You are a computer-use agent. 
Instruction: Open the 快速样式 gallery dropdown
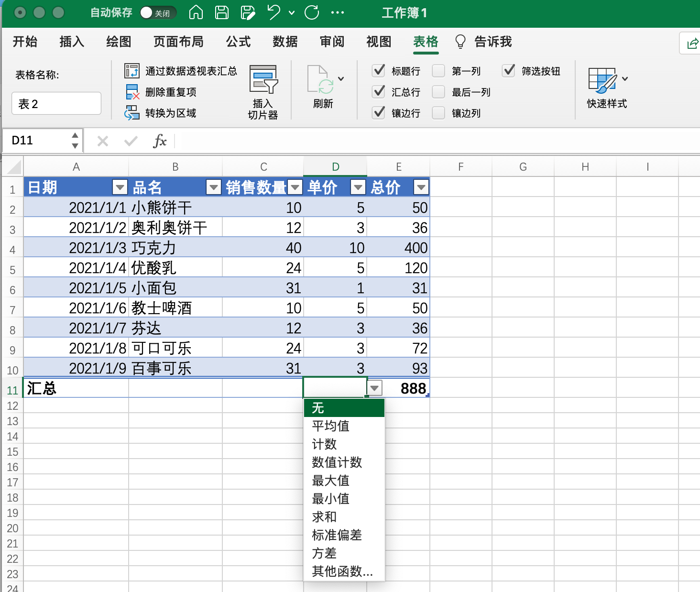(x=625, y=79)
